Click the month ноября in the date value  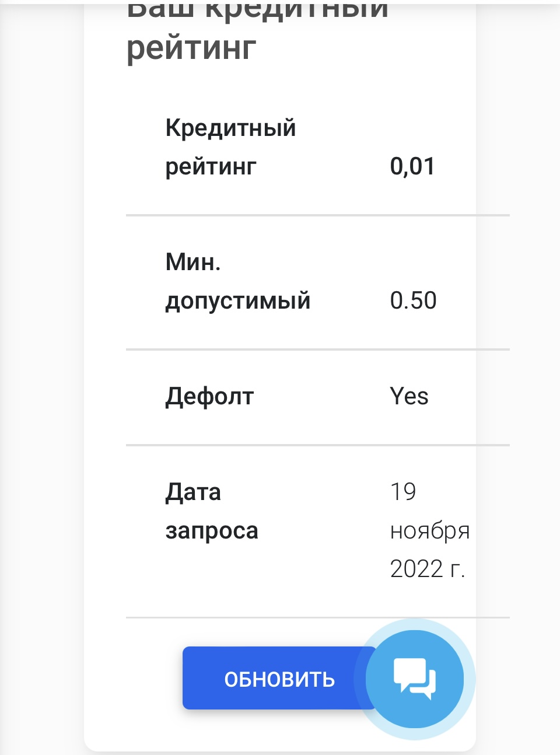point(430,532)
